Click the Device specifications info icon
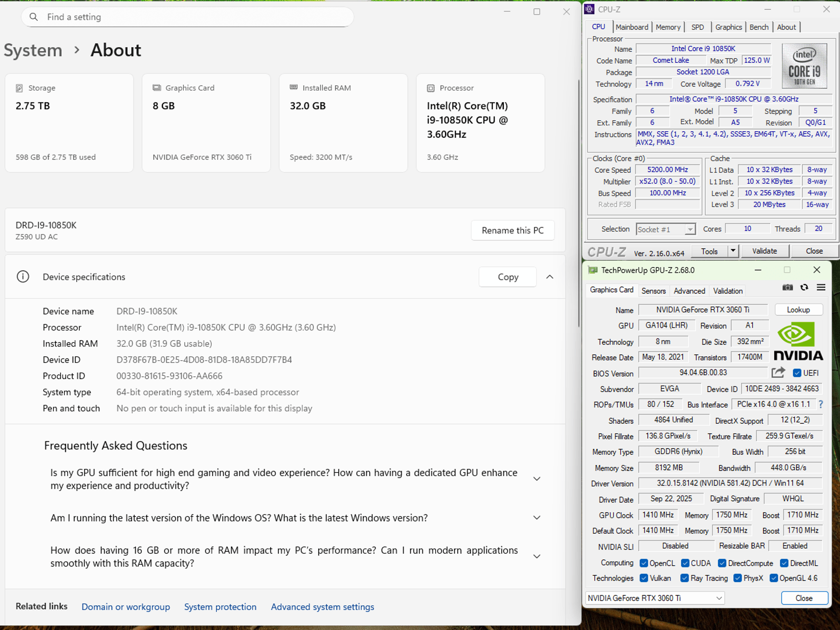Image resolution: width=840 pixels, height=630 pixels. [x=23, y=277]
